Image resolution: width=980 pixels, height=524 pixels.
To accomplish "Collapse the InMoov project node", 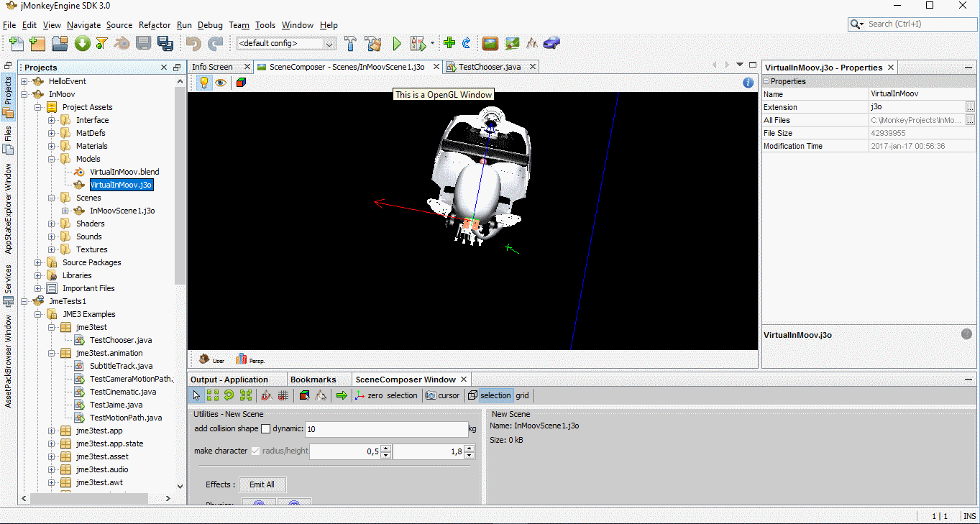I will (24, 94).
